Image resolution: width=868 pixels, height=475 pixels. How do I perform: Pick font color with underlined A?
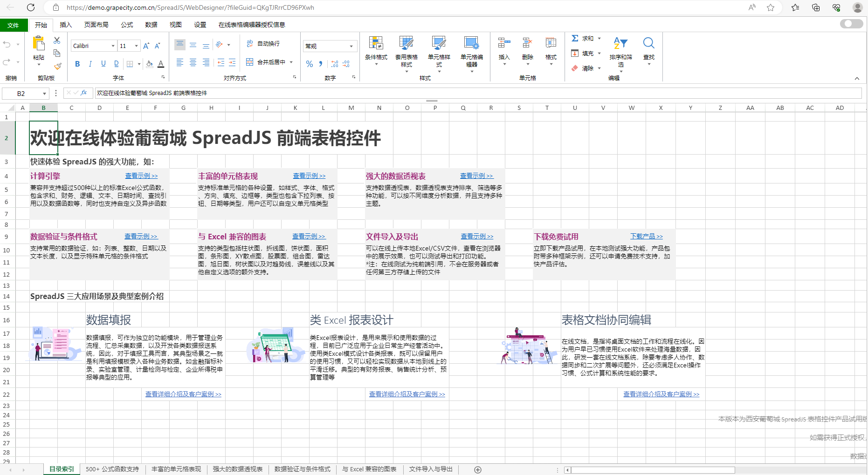pyautogui.click(x=161, y=64)
